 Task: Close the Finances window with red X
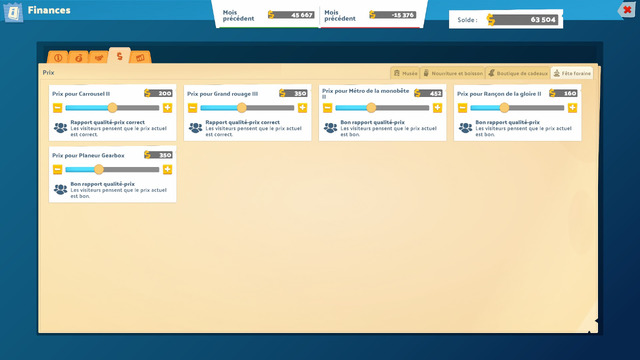pyautogui.click(x=627, y=9)
